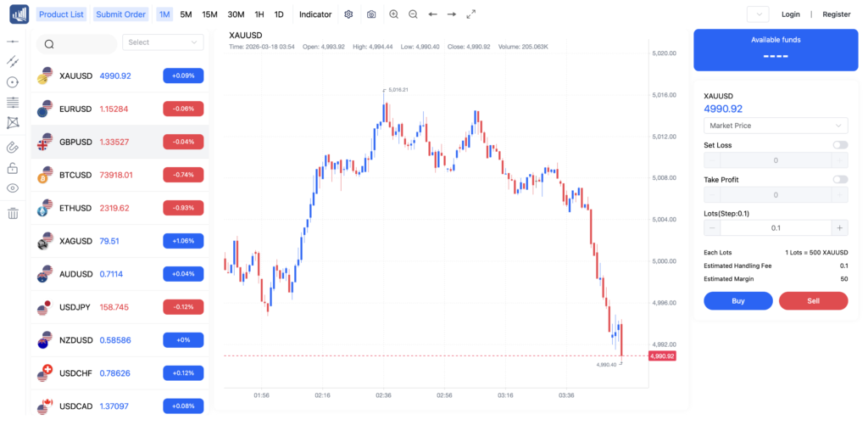Open the Submit Order tab
Screen dimensions: 868x431
(120, 14)
